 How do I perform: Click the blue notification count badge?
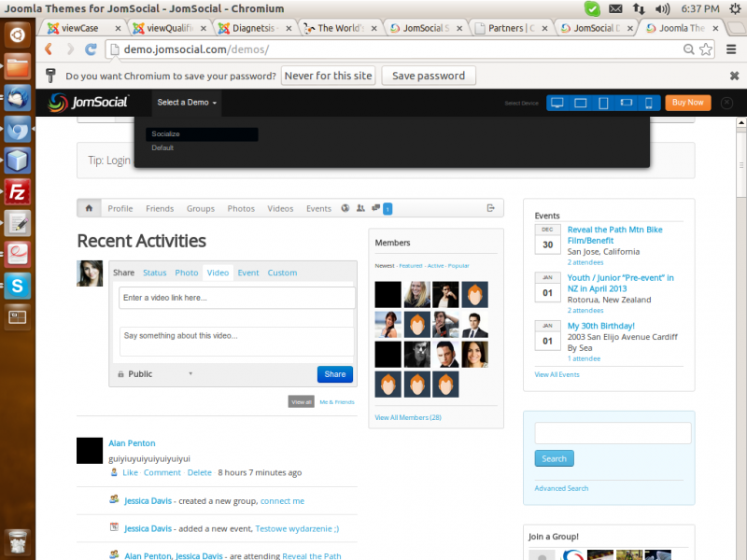(x=388, y=209)
